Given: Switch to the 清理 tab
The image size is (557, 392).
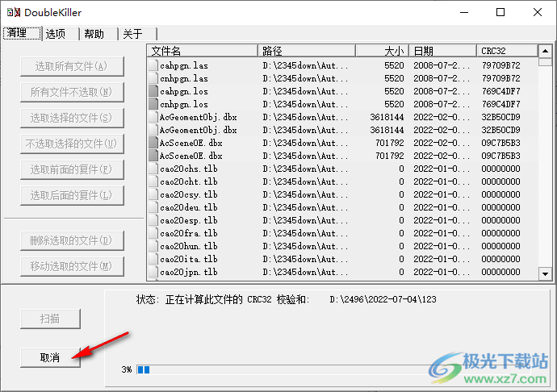Looking at the screenshot, I should pyautogui.click(x=22, y=33).
